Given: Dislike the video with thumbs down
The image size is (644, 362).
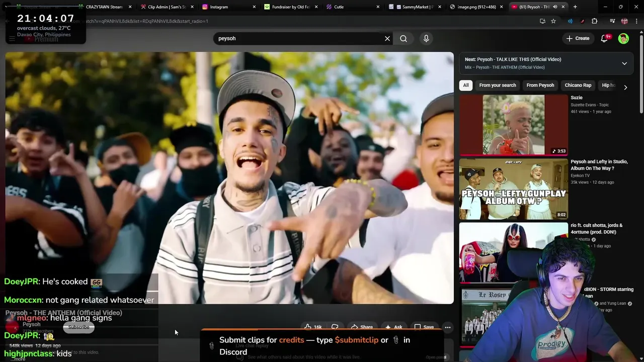Looking at the screenshot, I should pyautogui.click(x=335, y=327).
